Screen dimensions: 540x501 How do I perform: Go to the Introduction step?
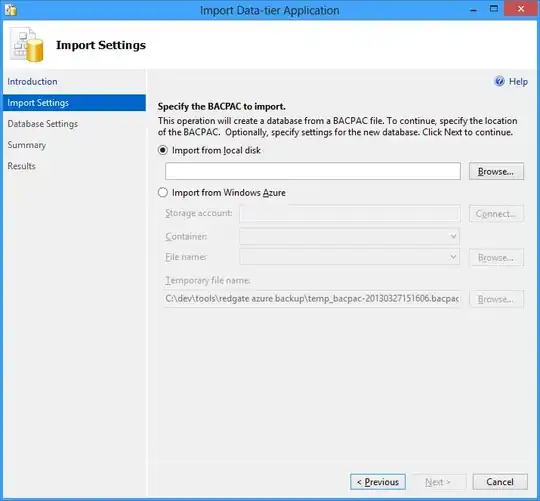tap(32, 82)
